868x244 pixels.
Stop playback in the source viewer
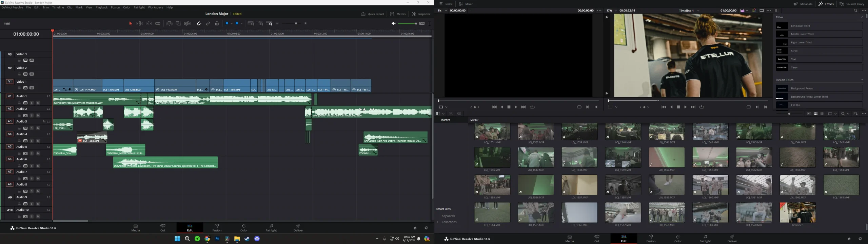point(509,107)
